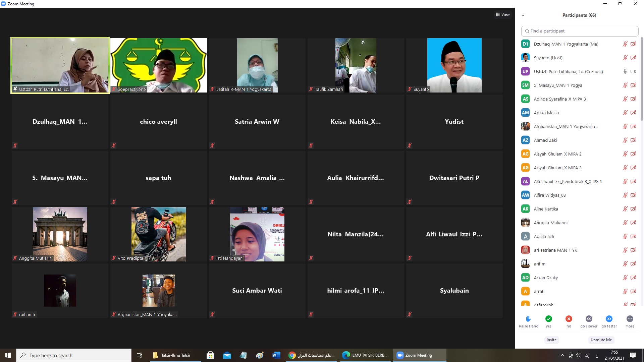Image resolution: width=644 pixels, height=362 pixels.
Task: Select the AZ avatar of Ahmad Zaki
Action: (525, 140)
